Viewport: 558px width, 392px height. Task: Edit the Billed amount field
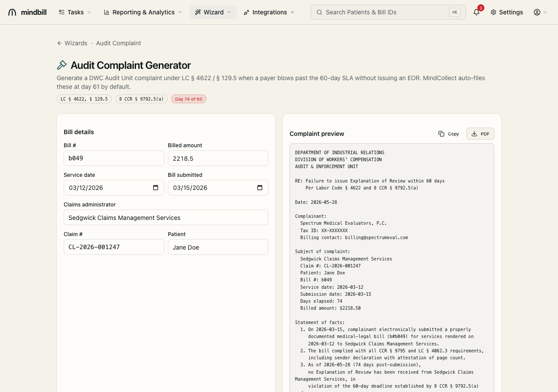218,158
